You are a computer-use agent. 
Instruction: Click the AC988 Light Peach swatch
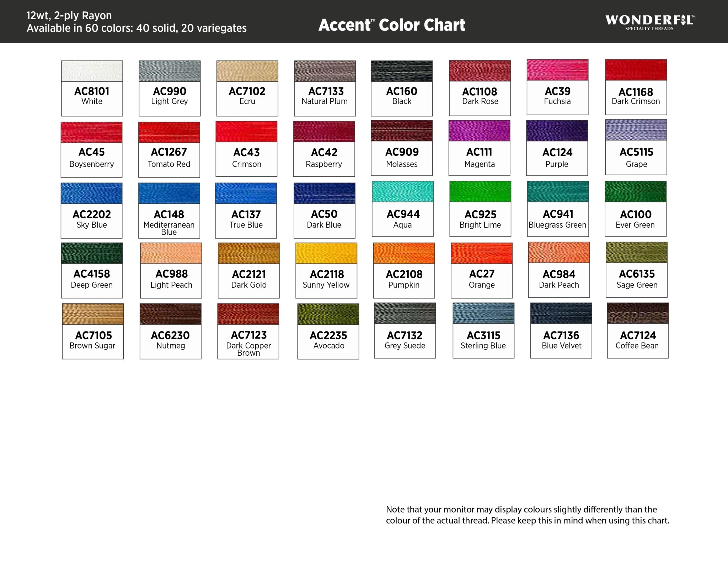171,271
